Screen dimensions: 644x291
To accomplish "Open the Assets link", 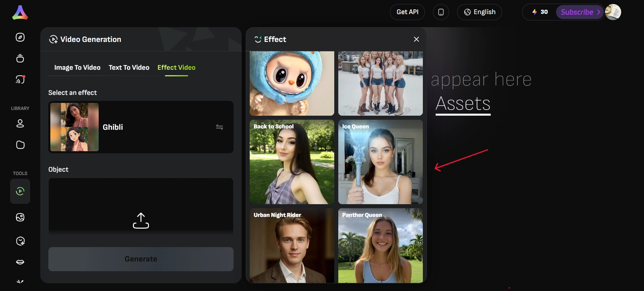I will pos(463,104).
